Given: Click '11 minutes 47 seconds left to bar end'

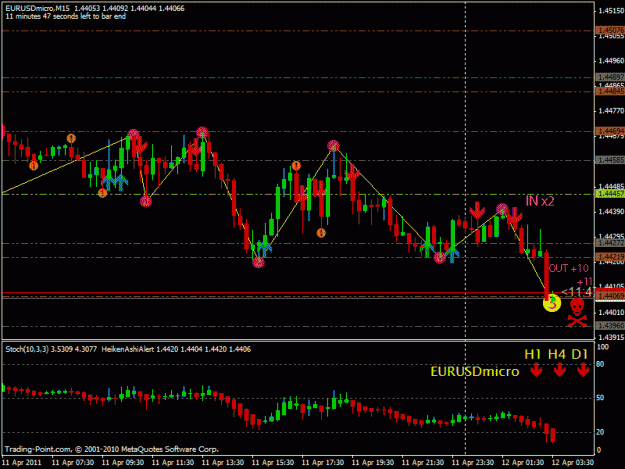Looking at the screenshot, I should [66, 16].
